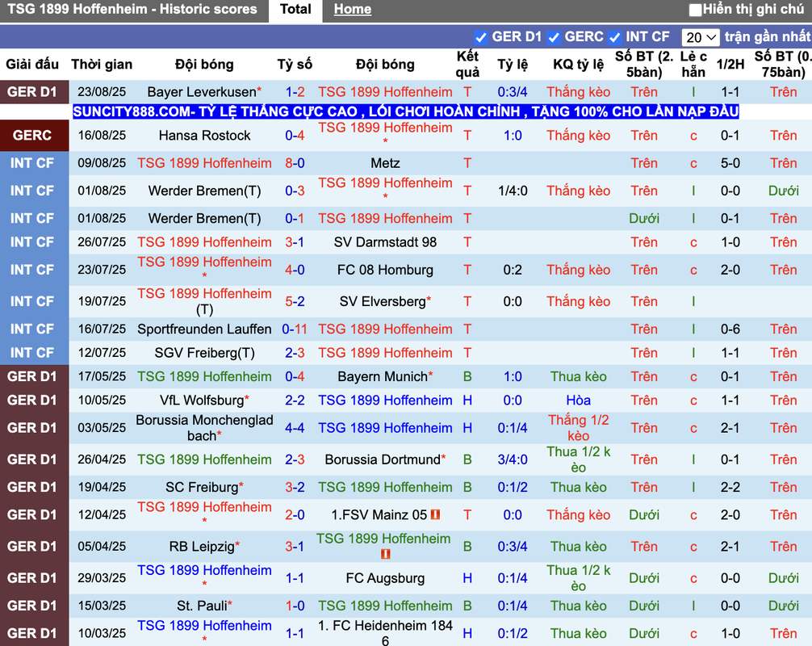812x646 pixels.
Task: Click Sportfreunden Lauffen team name
Action: coord(204,329)
